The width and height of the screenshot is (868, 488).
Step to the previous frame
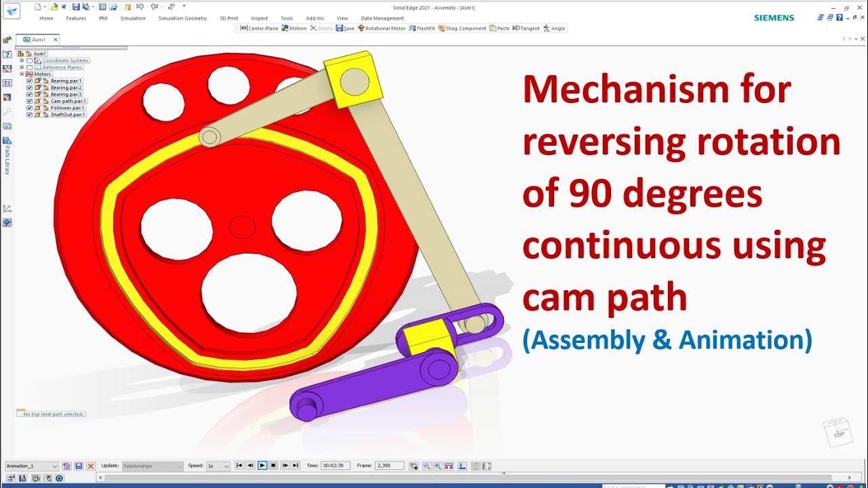(251, 466)
